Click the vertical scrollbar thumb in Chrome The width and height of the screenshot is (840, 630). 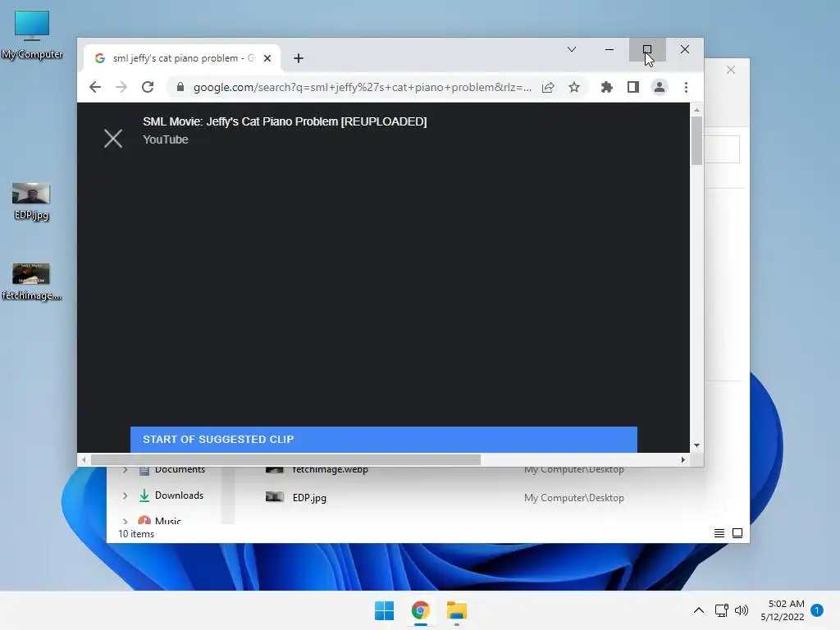pos(696,140)
